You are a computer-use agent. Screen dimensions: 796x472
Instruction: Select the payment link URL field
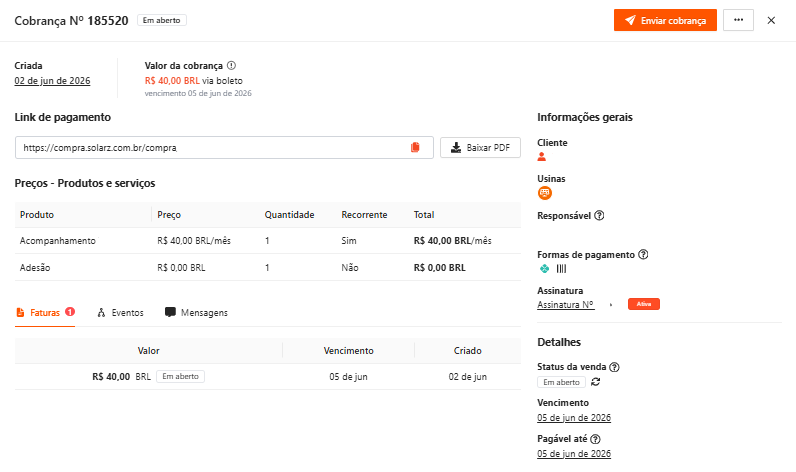[x=224, y=147]
